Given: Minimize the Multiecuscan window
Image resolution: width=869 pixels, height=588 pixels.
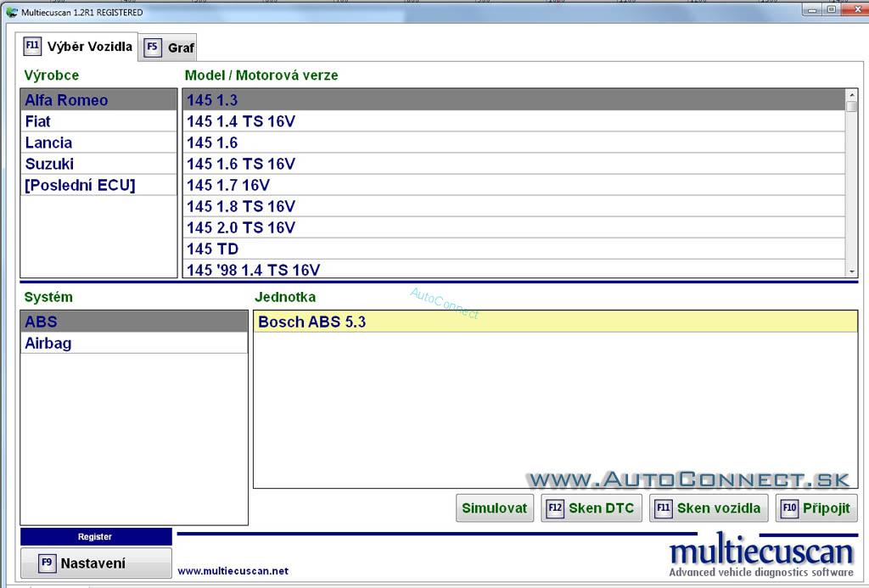Looking at the screenshot, I should click(812, 9).
